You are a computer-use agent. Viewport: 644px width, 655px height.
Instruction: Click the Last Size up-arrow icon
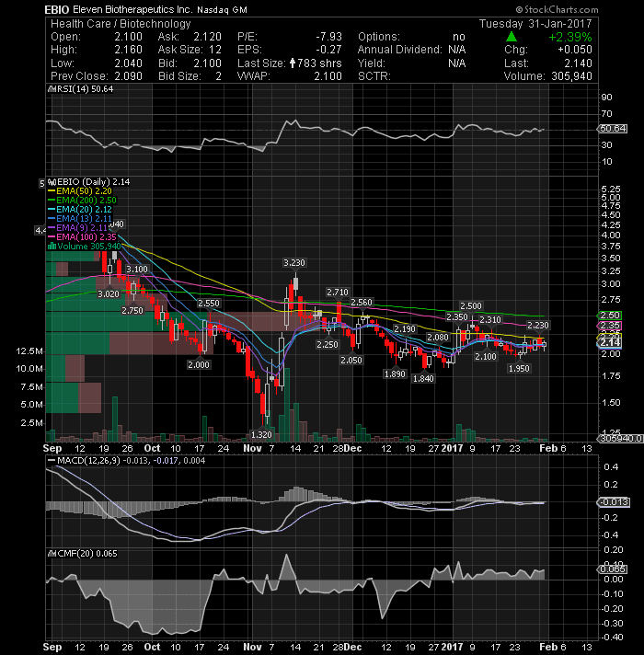[x=293, y=63]
